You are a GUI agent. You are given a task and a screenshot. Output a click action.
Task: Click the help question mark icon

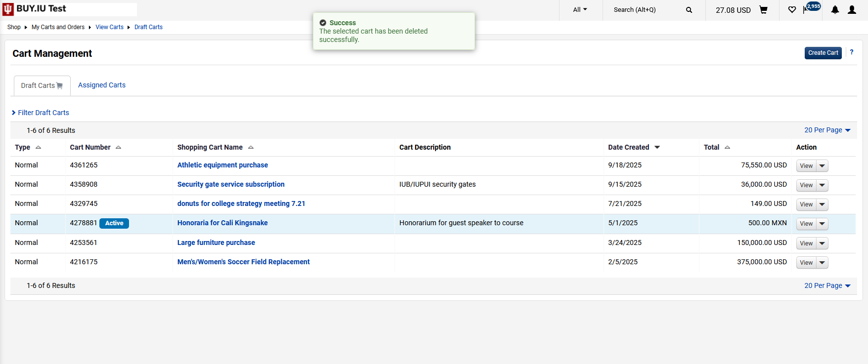click(x=851, y=52)
